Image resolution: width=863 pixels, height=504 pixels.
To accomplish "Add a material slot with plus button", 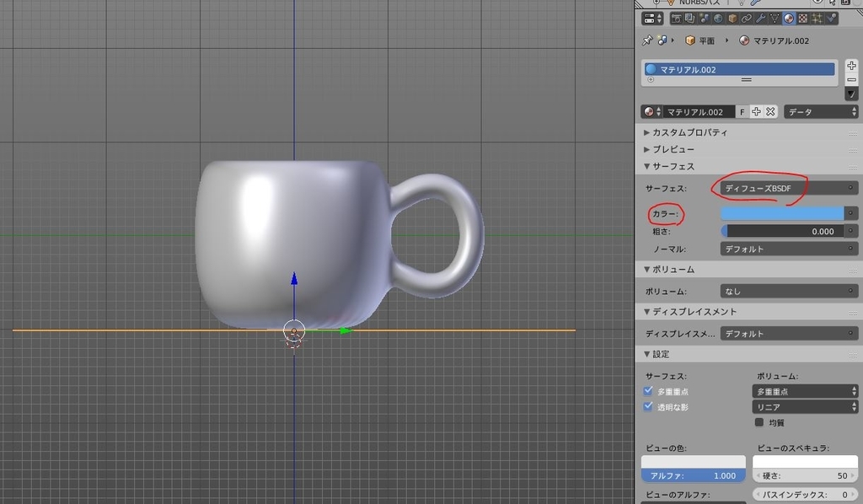I will pyautogui.click(x=851, y=66).
